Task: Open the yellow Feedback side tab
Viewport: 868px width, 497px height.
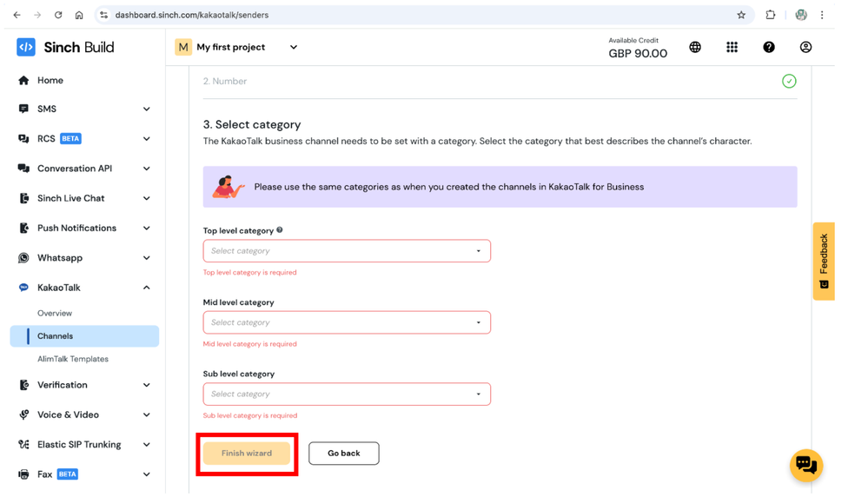Action: 824,262
